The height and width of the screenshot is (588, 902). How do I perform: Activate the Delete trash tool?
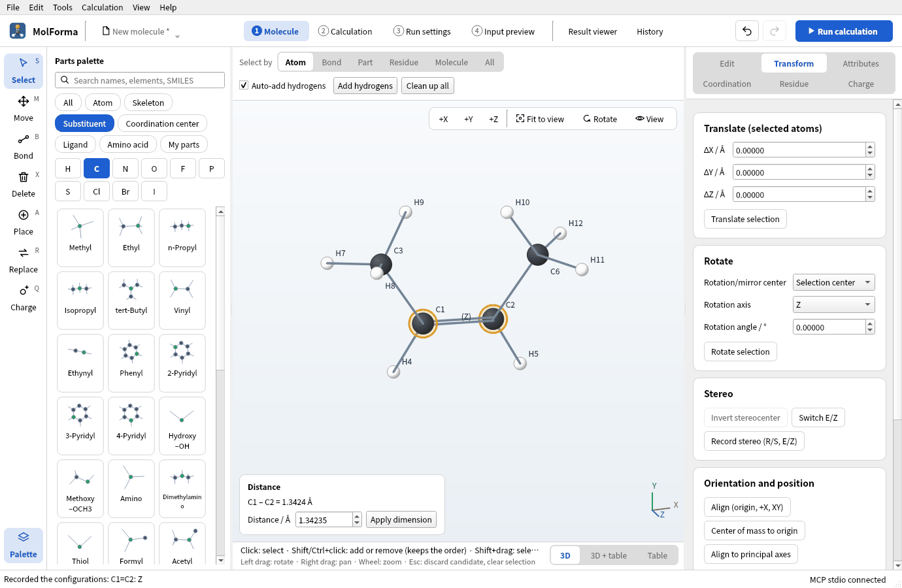[x=24, y=184]
